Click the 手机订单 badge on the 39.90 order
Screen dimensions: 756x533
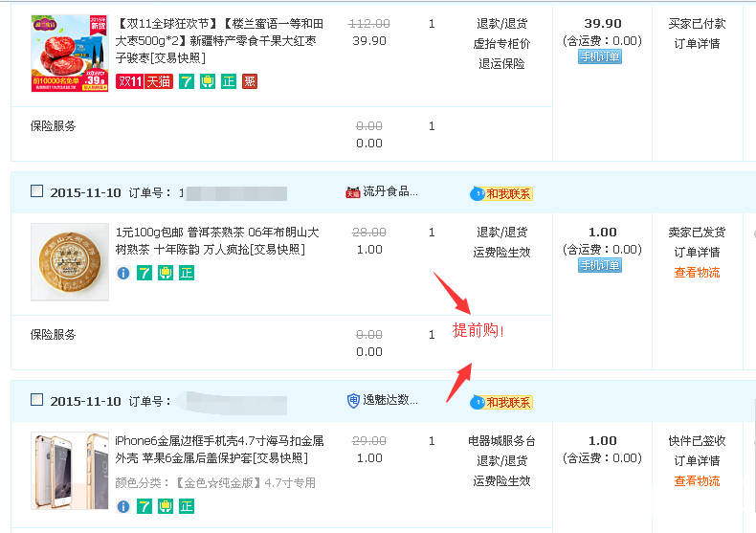point(600,56)
